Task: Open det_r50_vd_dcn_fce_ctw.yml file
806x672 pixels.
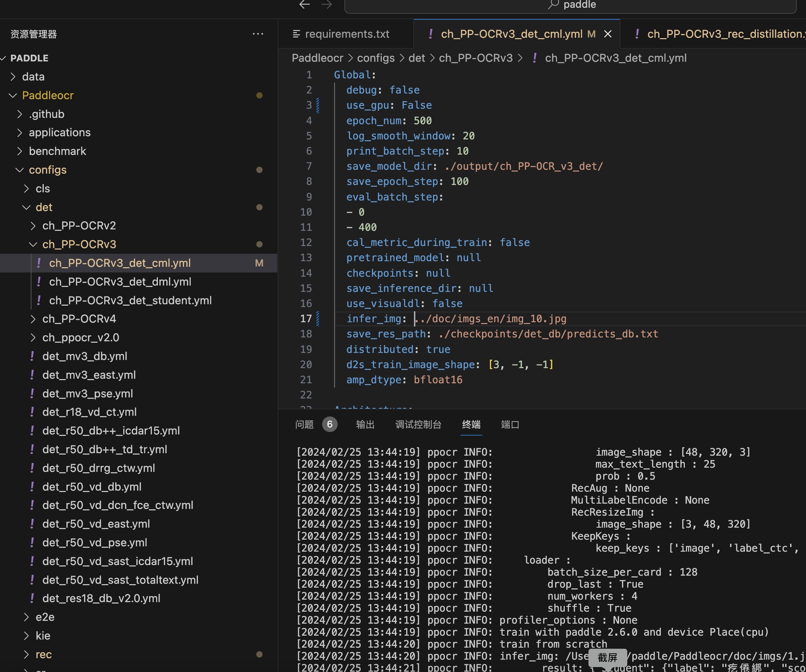Action: click(138, 505)
